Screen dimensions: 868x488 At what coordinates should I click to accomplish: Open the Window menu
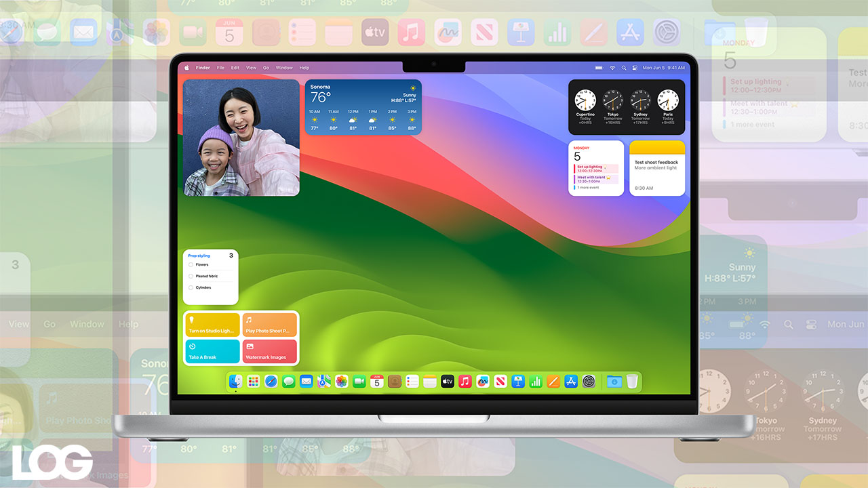pyautogui.click(x=284, y=68)
